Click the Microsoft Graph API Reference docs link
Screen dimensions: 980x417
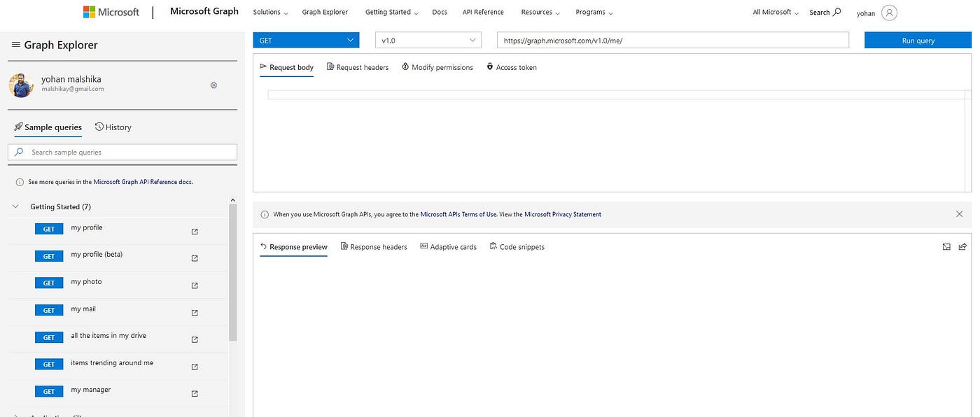pyautogui.click(x=143, y=182)
